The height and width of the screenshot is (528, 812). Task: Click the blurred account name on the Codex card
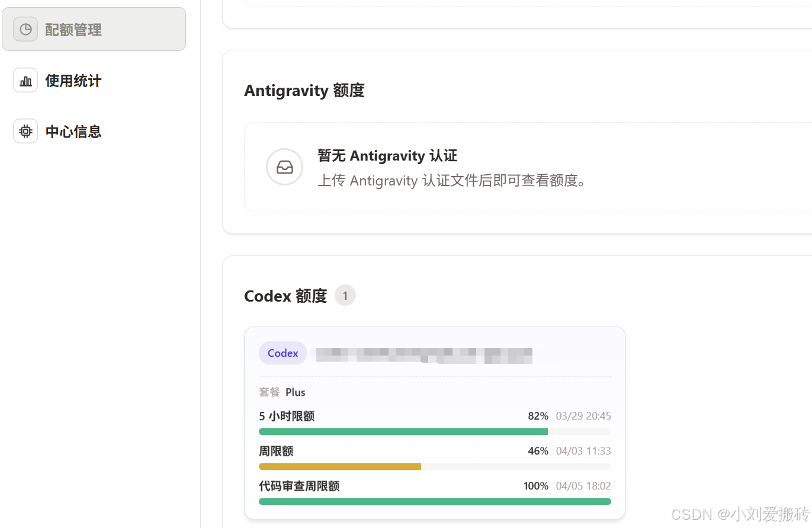point(423,354)
